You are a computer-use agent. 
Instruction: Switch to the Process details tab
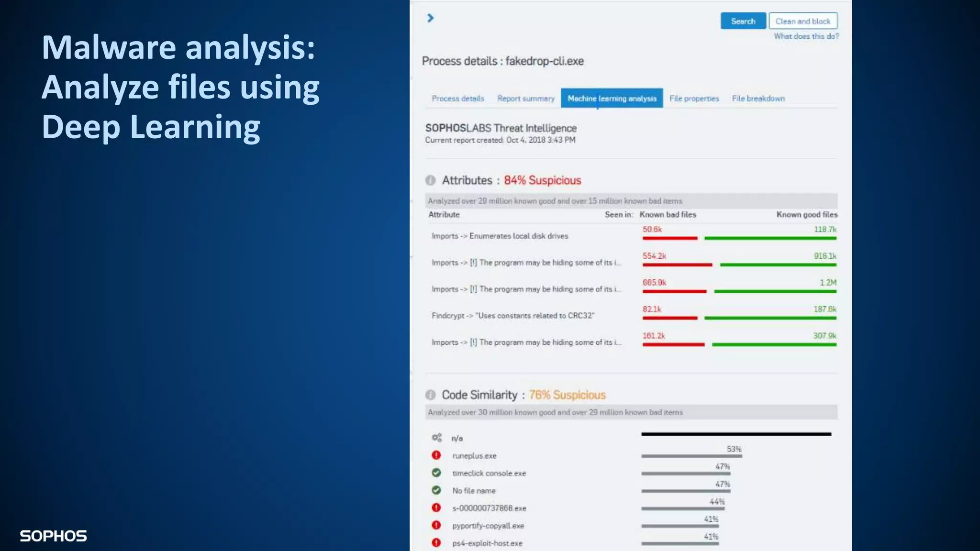click(458, 99)
